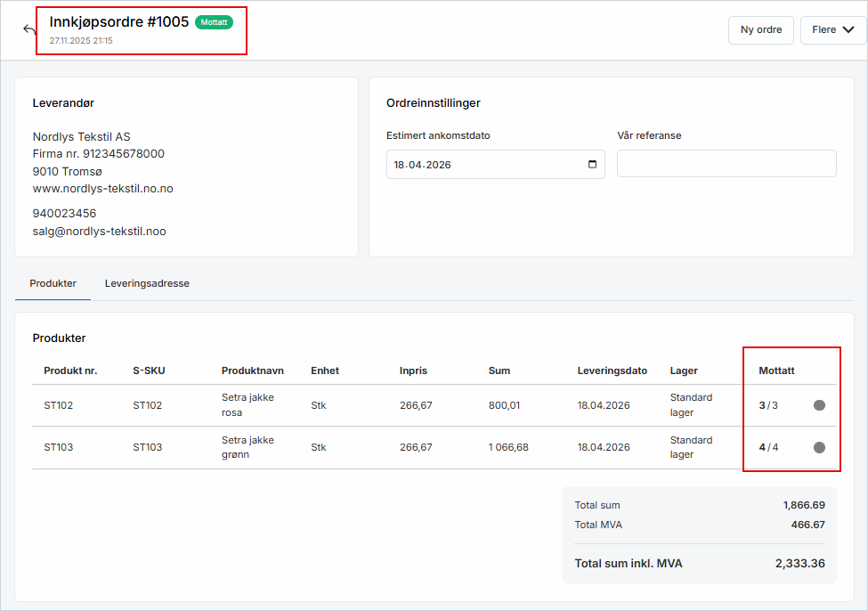The height and width of the screenshot is (611, 868).
Task: Click received quantity 3/3 for ST102
Action: 768,405
